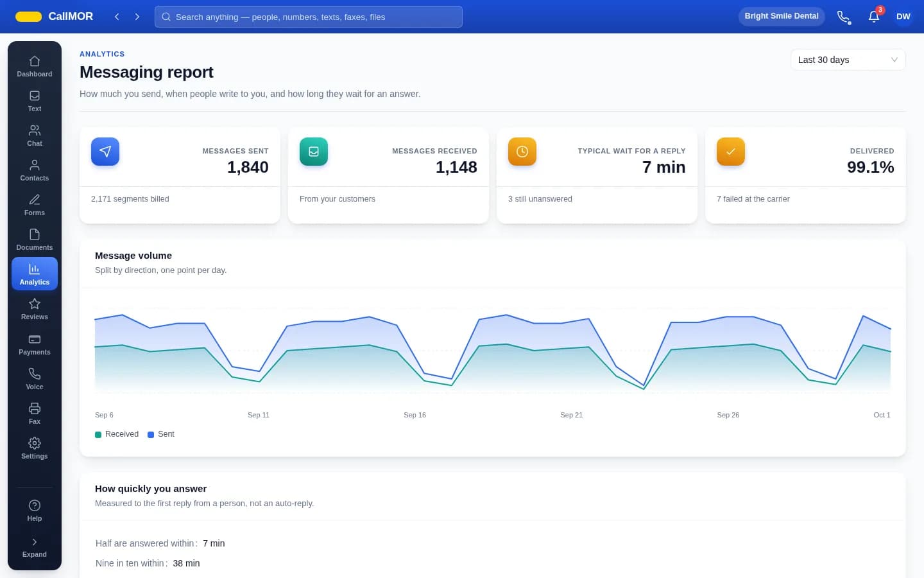
Task: Click '3 still unanswered' text
Action: pyautogui.click(x=540, y=199)
